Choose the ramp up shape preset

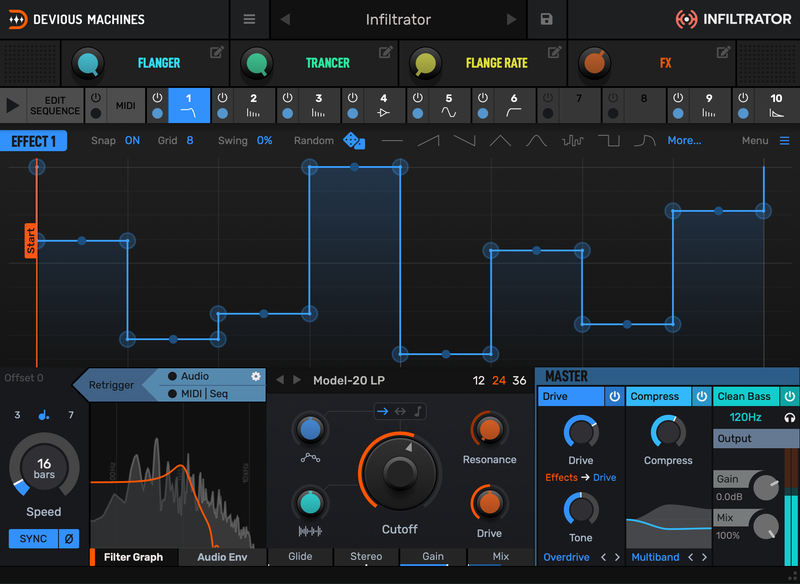click(428, 141)
